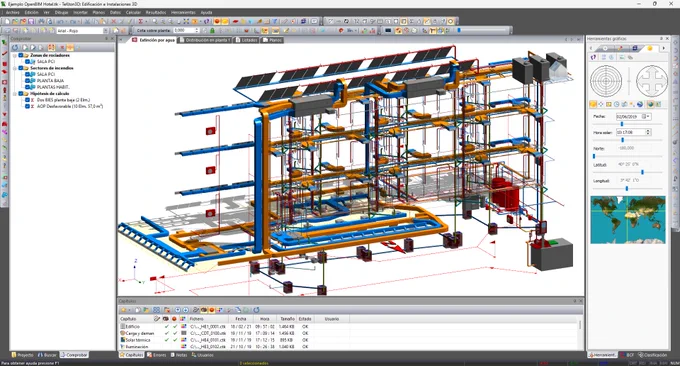The width and height of the screenshot is (680, 366).
Task: Toggle SALA PCI checkbox under Zonas de rociadores
Action: (x=27, y=62)
